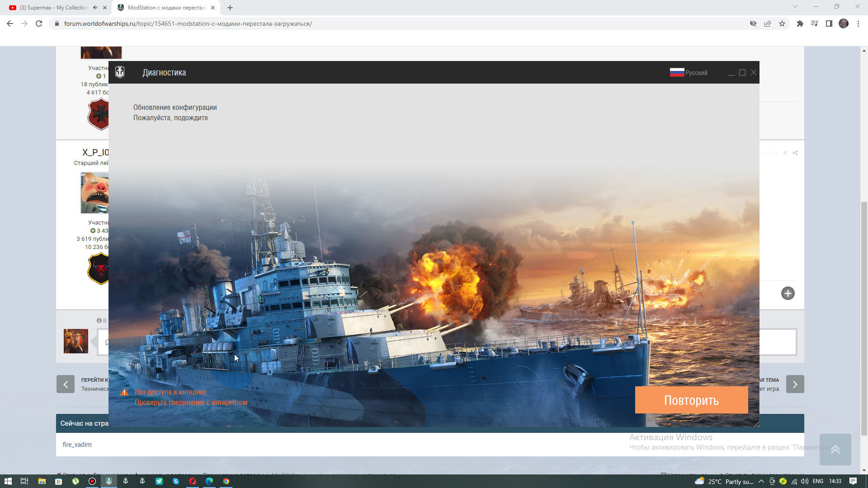Click the forum topic navigation previous arrow
The image size is (868, 488).
pyautogui.click(x=65, y=384)
